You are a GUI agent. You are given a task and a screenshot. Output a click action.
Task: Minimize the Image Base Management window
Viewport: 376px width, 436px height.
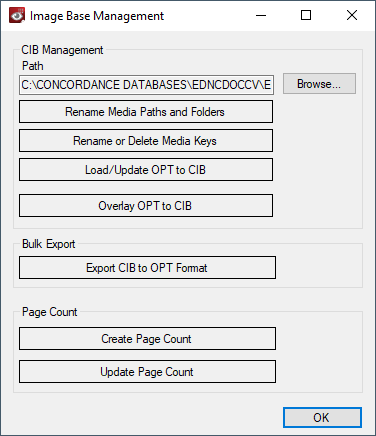[261, 15]
